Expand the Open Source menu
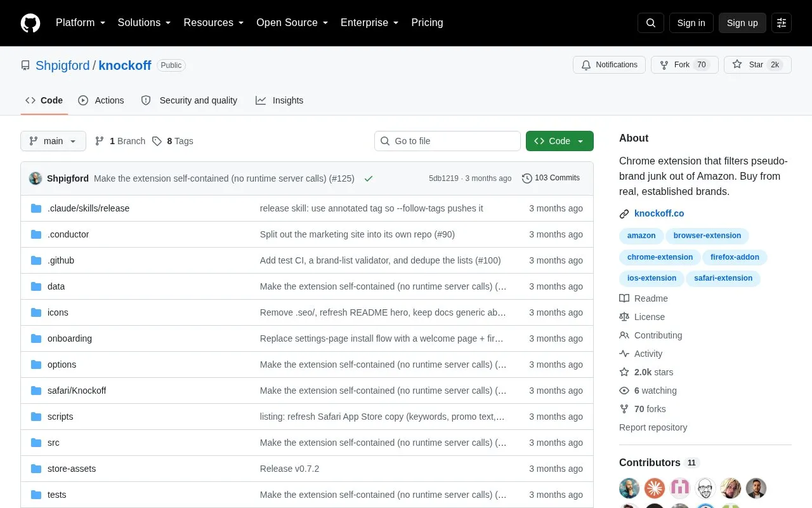The height and width of the screenshot is (508, 812). click(292, 23)
